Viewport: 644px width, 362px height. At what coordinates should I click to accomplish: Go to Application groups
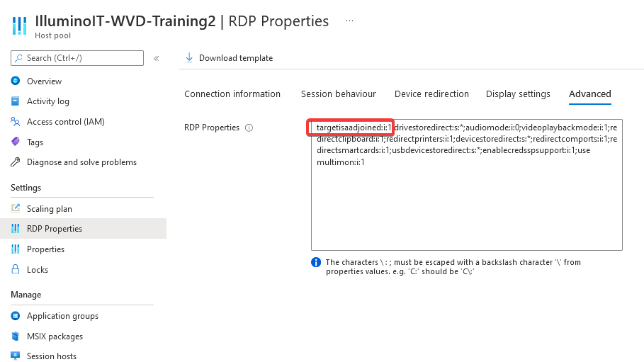[x=62, y=315]
